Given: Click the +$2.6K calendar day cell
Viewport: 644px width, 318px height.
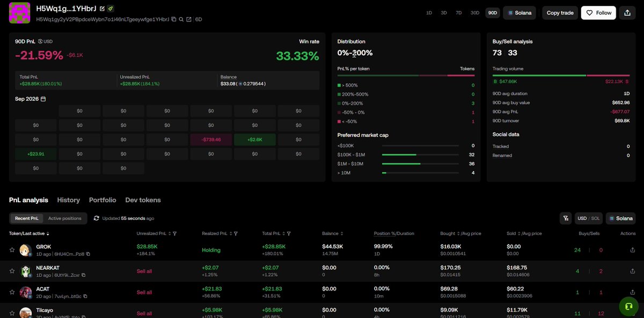Looking at the screenshot, I should click(255, 139).
